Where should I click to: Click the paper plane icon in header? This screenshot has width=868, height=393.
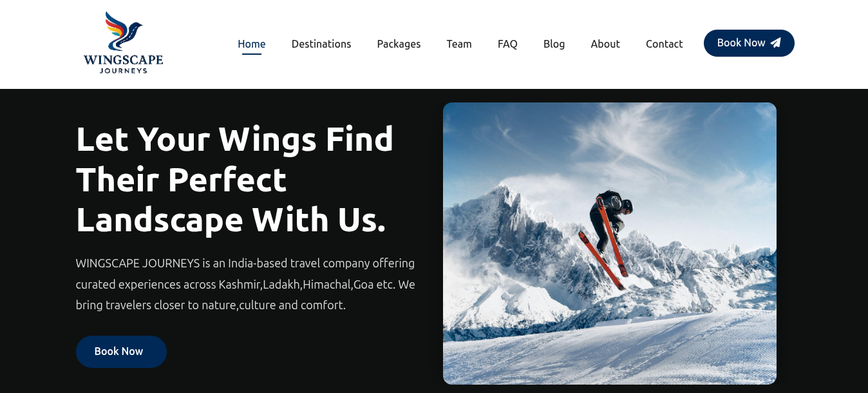coord(776,43)
